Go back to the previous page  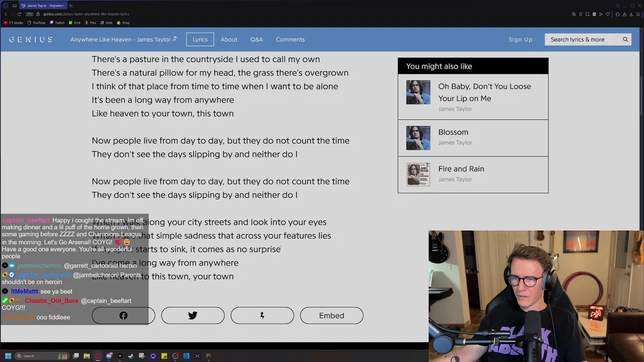[6, 14]
